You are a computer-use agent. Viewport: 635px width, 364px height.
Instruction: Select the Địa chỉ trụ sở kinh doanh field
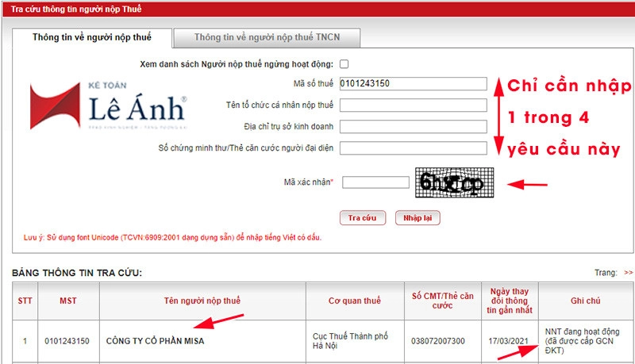point(412,126)
